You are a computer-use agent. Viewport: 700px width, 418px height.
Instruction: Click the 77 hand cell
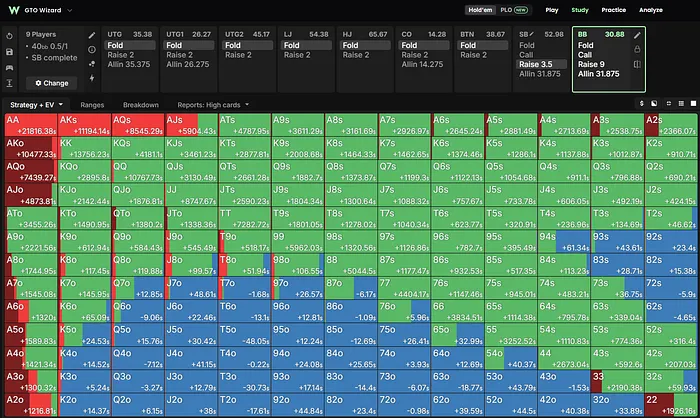(404, 288)
